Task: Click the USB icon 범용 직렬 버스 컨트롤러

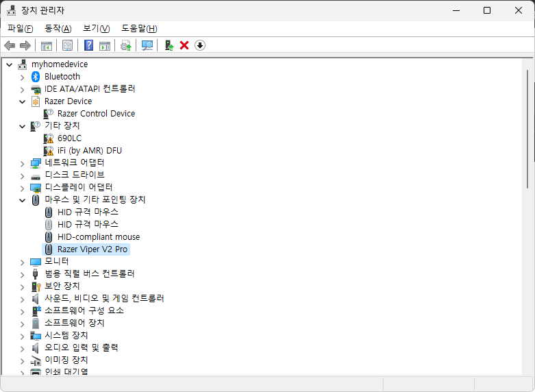Action: click(x=35, y=274)
